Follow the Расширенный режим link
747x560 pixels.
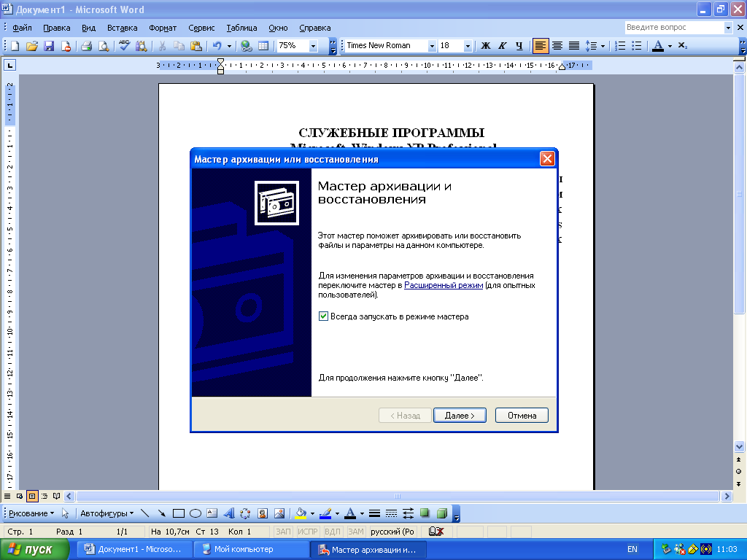444,285
